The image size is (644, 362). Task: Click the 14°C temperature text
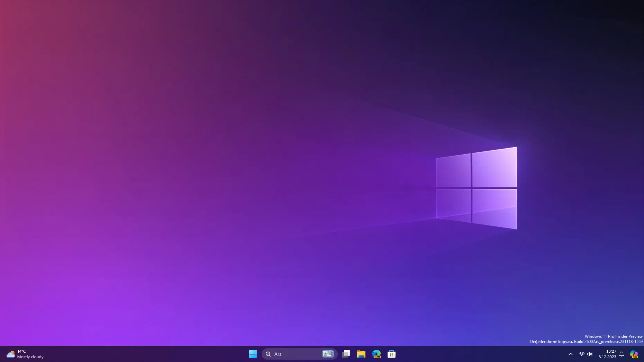pyautogui.click(x=21, y=351)
